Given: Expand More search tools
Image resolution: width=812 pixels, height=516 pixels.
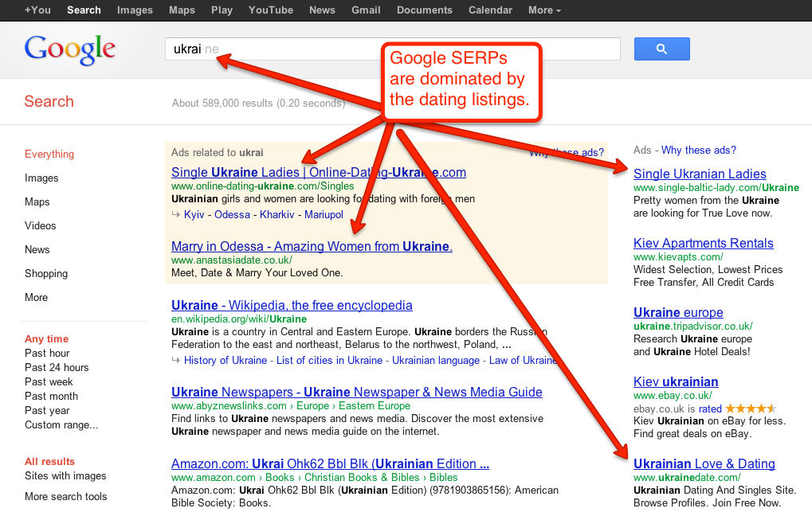Looking at the screenshot, I should [66, 496].
